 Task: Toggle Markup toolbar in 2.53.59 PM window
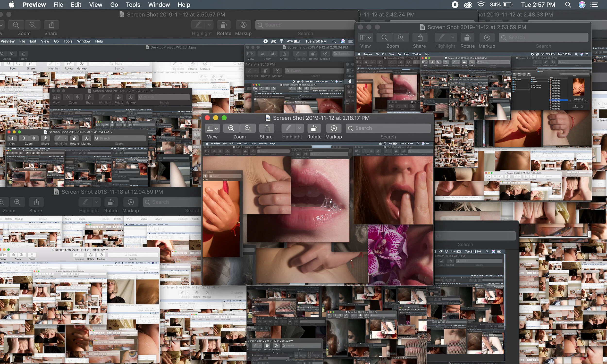point(487,38)
